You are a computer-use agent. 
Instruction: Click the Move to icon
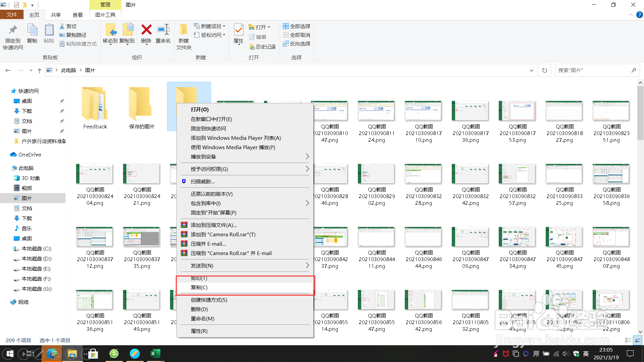pos(110,30)
